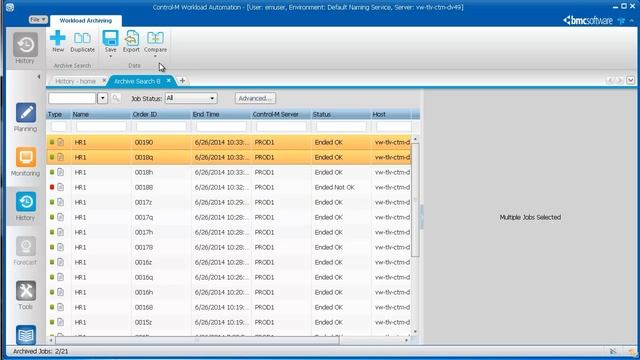Click the application icon in title bar

[x=10, y=7]
